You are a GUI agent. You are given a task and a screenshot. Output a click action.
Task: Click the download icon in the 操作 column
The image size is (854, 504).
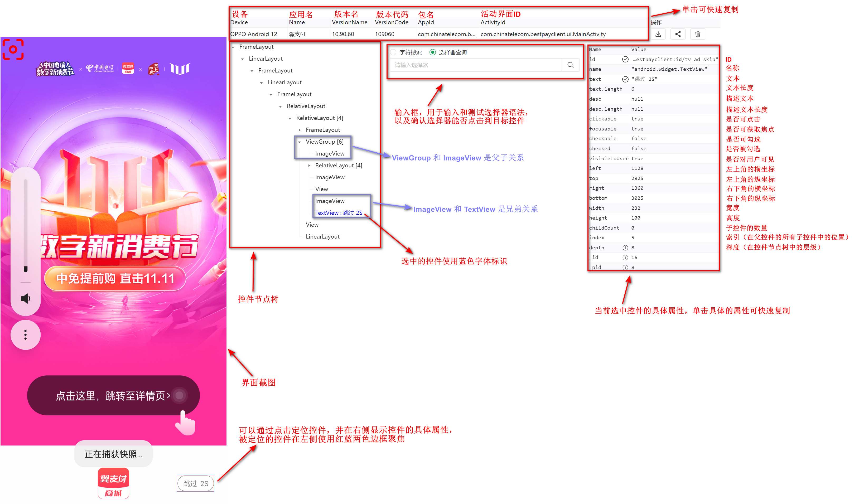pyautogui.click(x=659, y=34)
